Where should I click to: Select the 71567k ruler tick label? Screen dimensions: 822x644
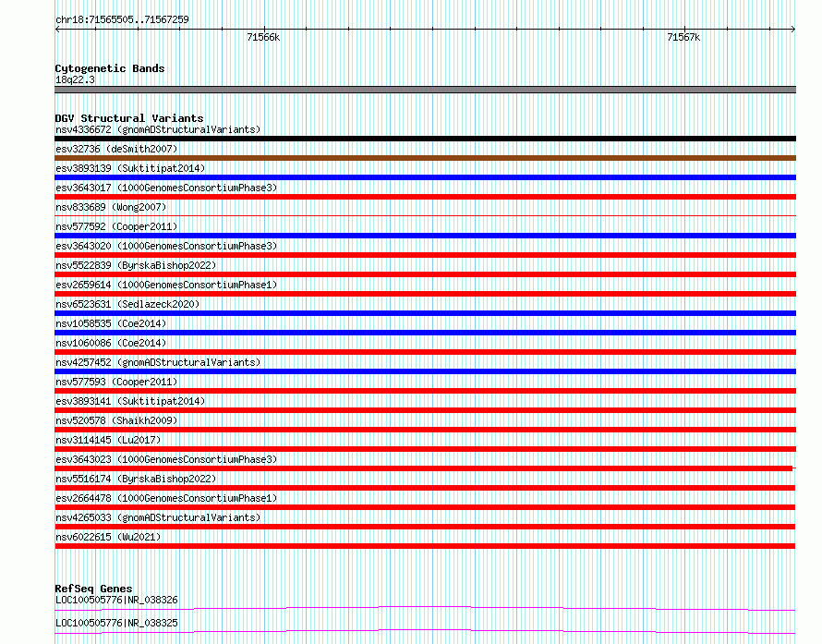683,37
